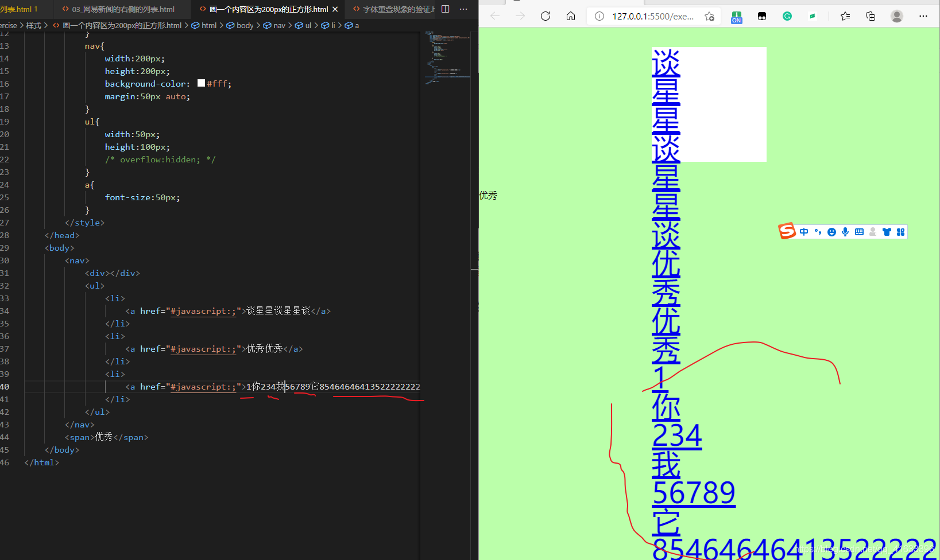
Task: Click the split editor icon in VS Code
Action: pos(446,9)
